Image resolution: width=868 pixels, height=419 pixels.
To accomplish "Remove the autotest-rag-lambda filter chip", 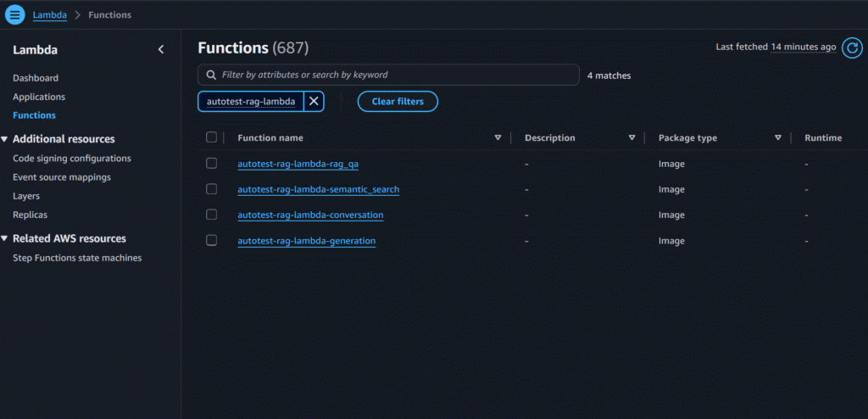I will [314, 102].
